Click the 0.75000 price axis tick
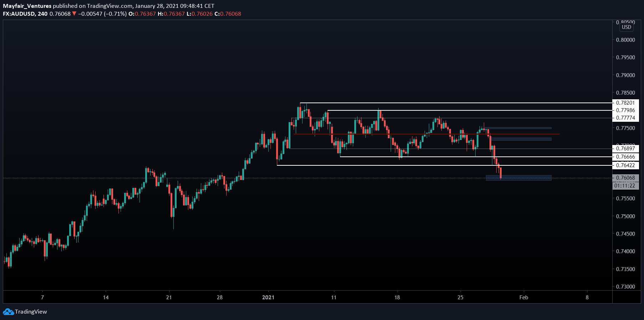This screenshot has width=644, height=320. click(625, 216)
